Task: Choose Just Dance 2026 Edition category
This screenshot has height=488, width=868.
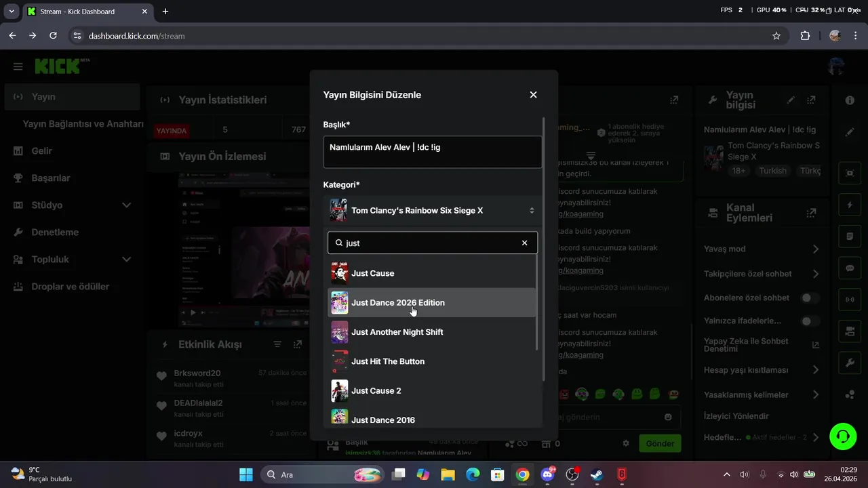Action: pyautogui.click(x=431, y=303)
